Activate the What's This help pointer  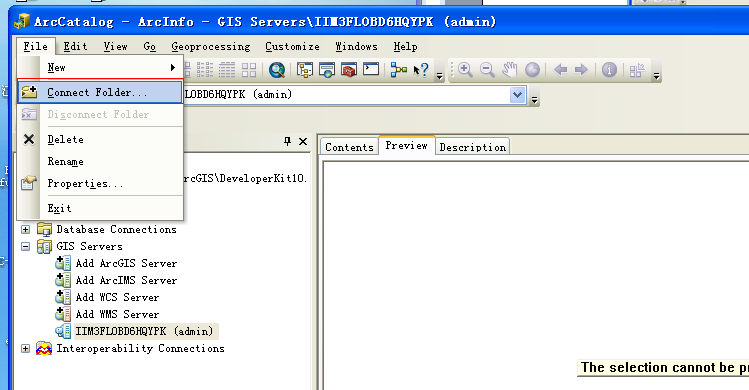click(x=421, y=70)
